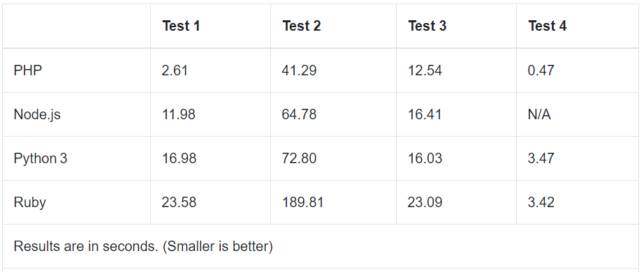Click the Python 3 Test 2 value 72.80
Image resolution: width=644 pixels, height=272 pixels.
(299, 158)
